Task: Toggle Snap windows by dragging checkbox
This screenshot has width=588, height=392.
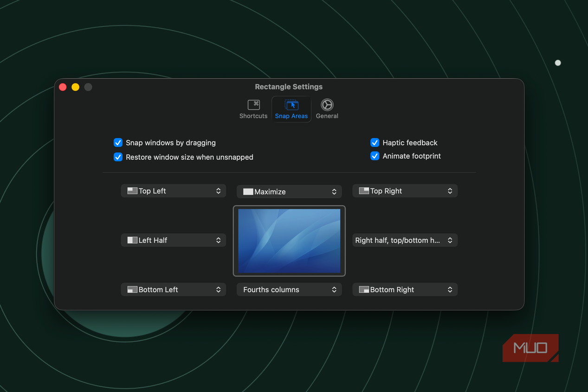Action: point(118,143)
